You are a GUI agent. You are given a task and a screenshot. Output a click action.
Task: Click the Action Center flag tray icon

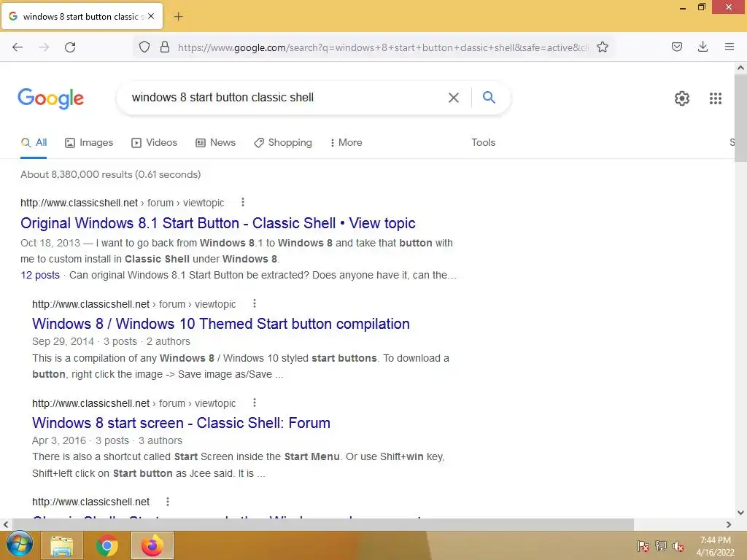[643, 545]
